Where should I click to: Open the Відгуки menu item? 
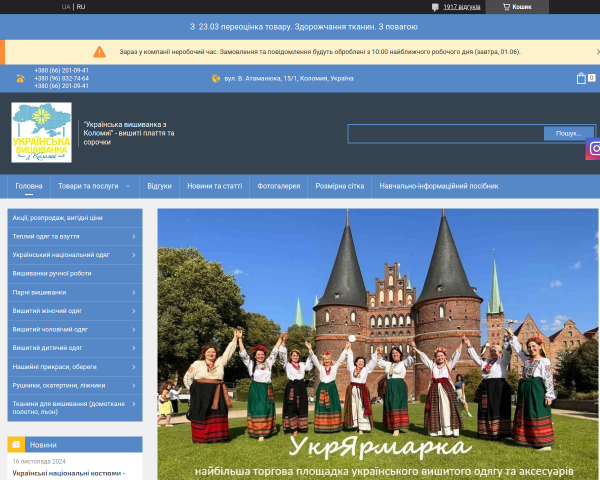pos(159,186)
